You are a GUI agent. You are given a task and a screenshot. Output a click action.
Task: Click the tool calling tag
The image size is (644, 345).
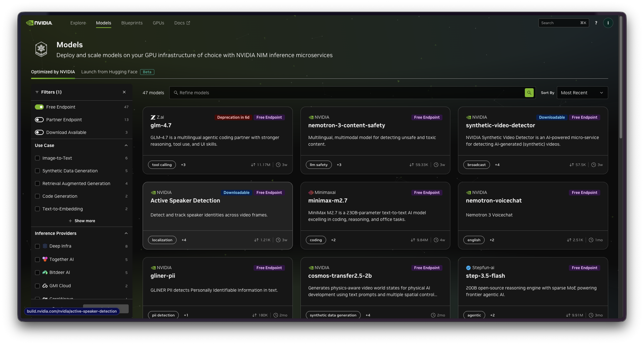point(162,165)
